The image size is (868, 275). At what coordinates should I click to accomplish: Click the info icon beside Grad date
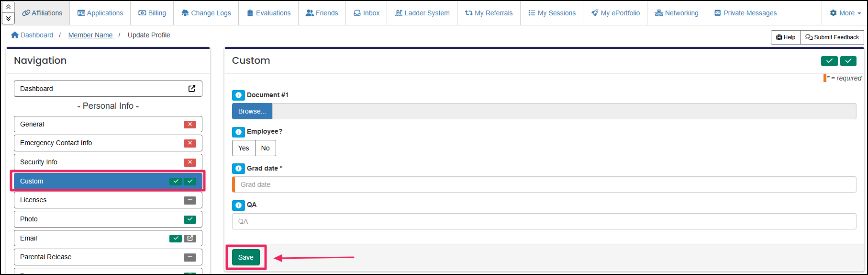(x=238, y=169)
